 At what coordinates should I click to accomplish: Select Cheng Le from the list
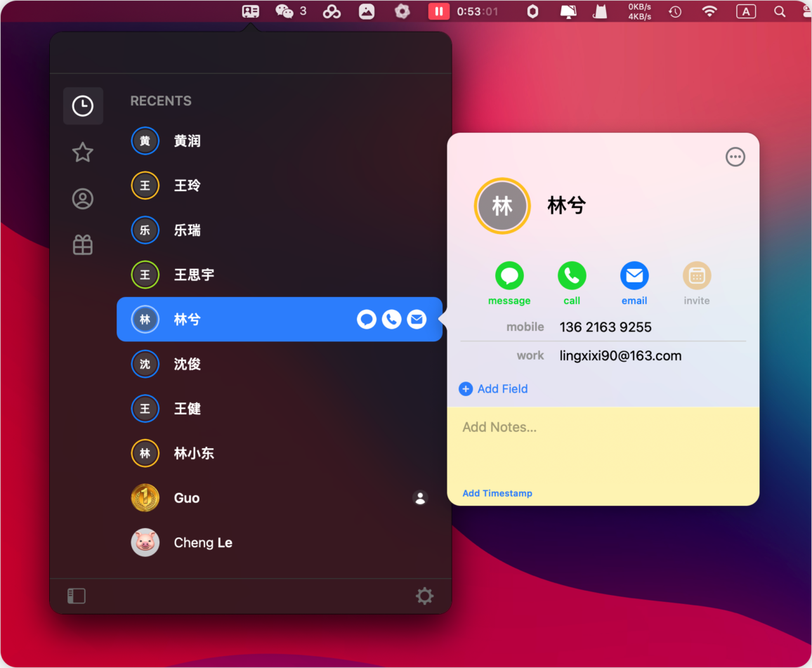(x=203, y=543)
